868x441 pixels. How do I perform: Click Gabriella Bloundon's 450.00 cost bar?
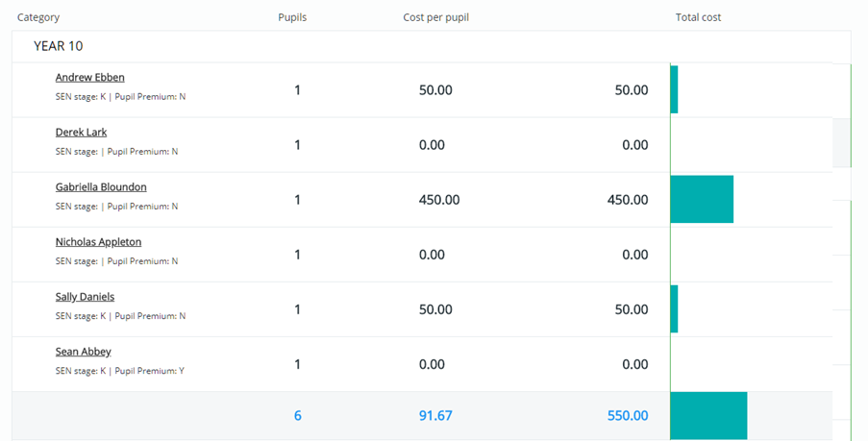pyautogui.click(x=702, y=199)
